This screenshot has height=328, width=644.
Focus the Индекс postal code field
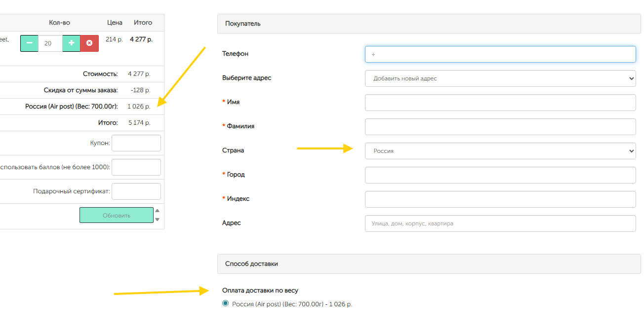click(500, 199)
